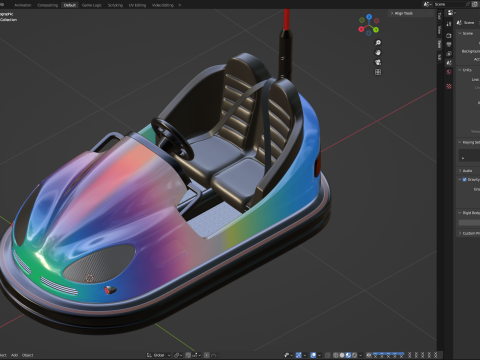The image size is (480, 360).
Task: Create a new scene with the top-right button
Action: pos(475,4)
